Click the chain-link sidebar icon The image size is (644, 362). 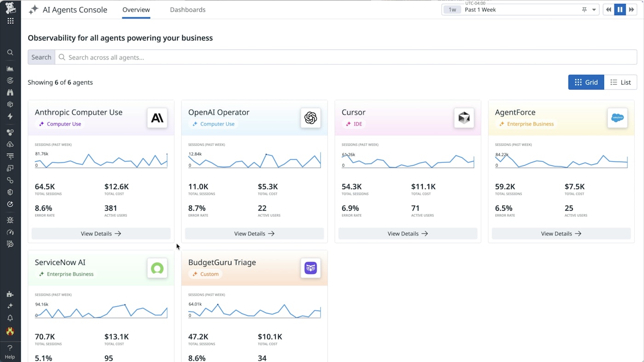tap(10, 180)
